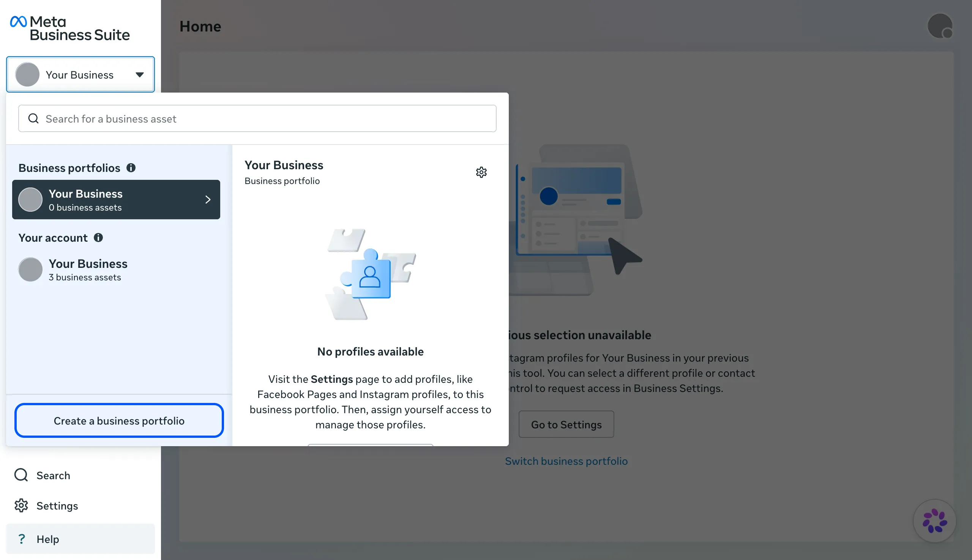Click the info icon beside Business portfolios

tap(131, 168)
